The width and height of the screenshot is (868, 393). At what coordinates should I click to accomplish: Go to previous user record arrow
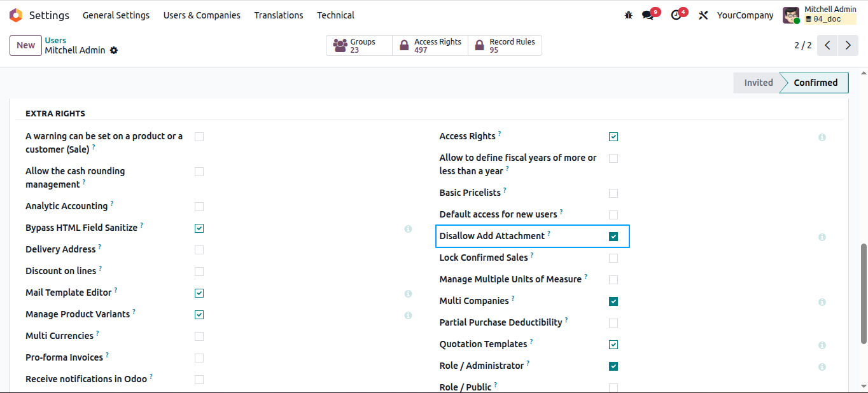(x=827, y=45)
